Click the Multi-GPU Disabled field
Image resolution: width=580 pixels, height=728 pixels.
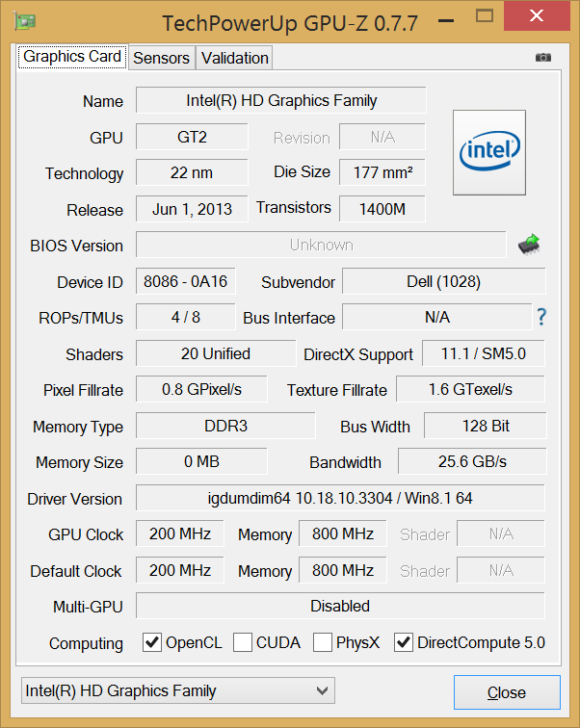point(340,606)
